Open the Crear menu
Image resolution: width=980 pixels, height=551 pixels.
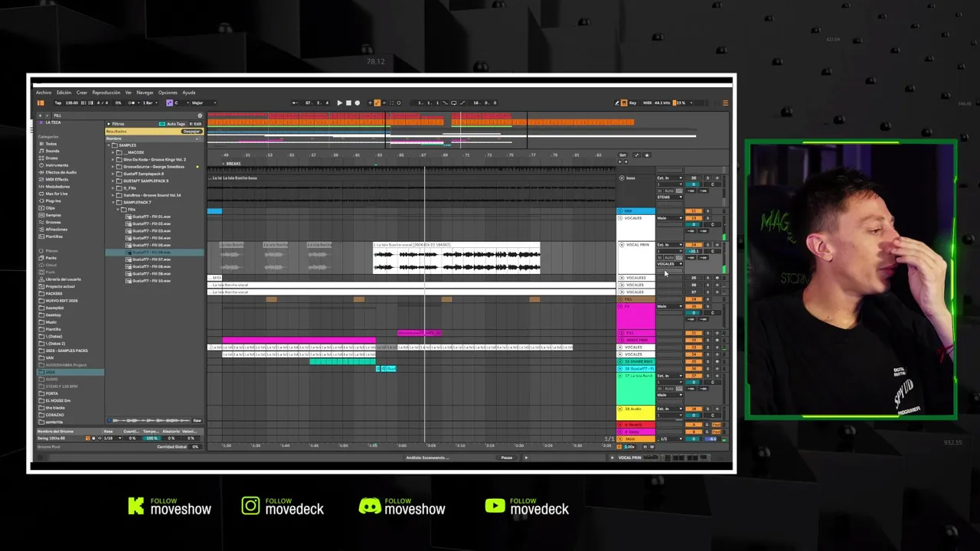[81, 93]
